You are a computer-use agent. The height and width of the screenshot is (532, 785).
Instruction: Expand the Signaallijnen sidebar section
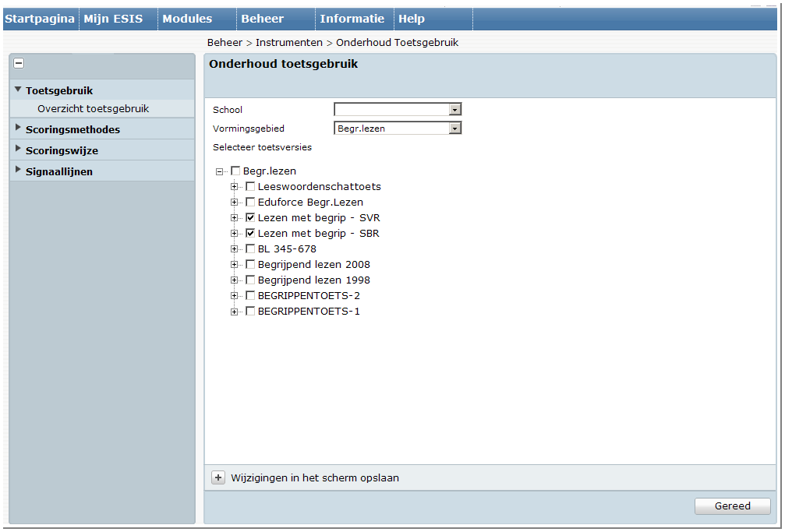(x=18, y=169)
